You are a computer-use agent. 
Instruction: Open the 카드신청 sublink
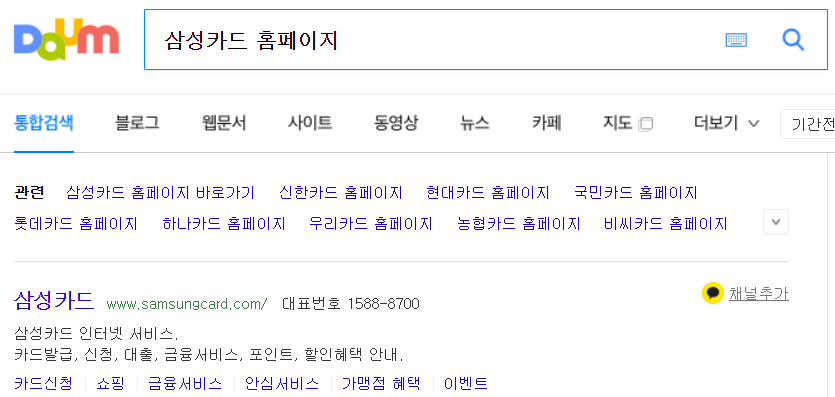click(x=43, y=383)
